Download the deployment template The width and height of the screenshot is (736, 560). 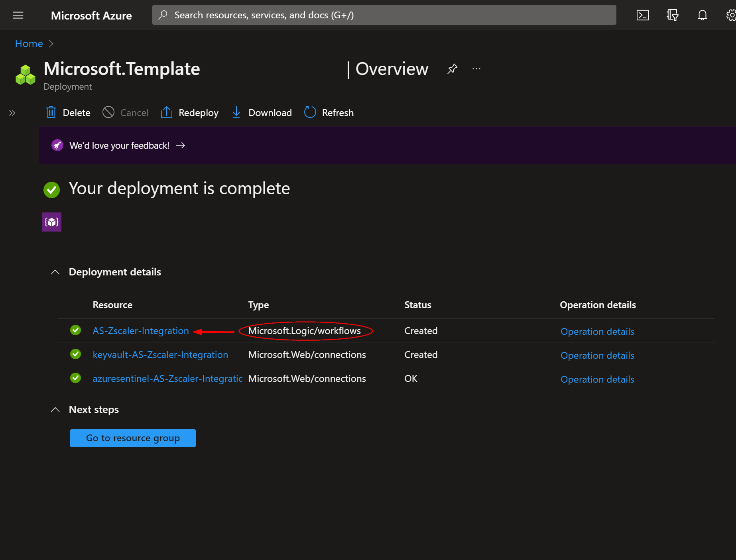(x=262, y=113)
